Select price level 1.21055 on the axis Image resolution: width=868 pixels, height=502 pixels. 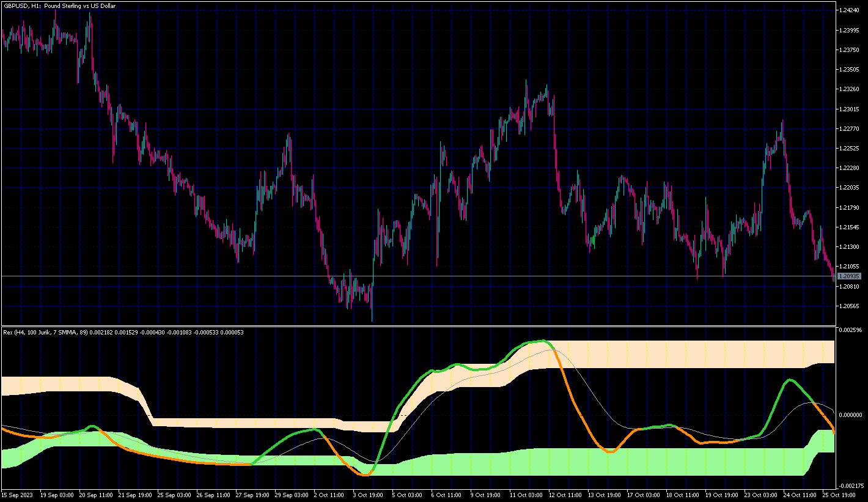(x=850, y=267)
